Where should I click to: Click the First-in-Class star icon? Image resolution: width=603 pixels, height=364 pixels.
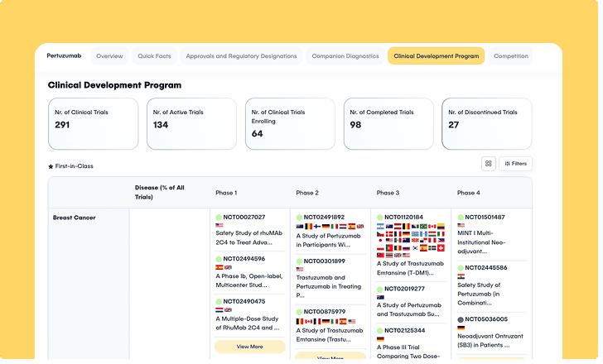51,166
